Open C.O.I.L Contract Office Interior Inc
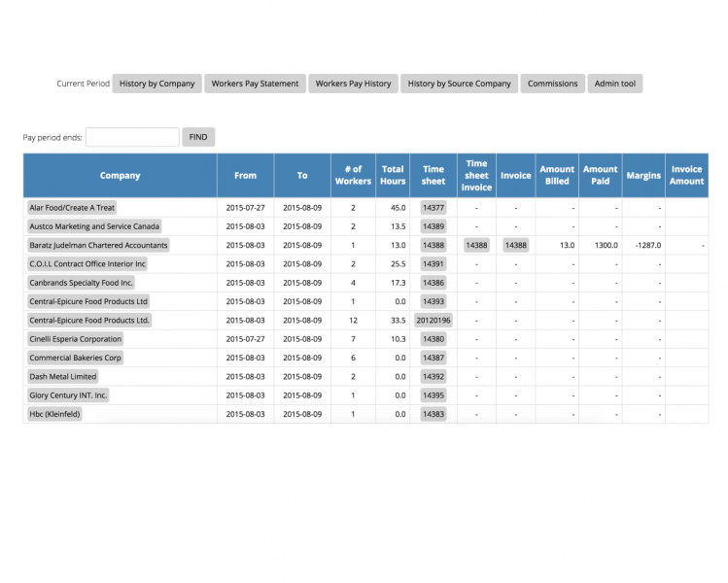Screen dimensions: 728x583 (87, 264)
